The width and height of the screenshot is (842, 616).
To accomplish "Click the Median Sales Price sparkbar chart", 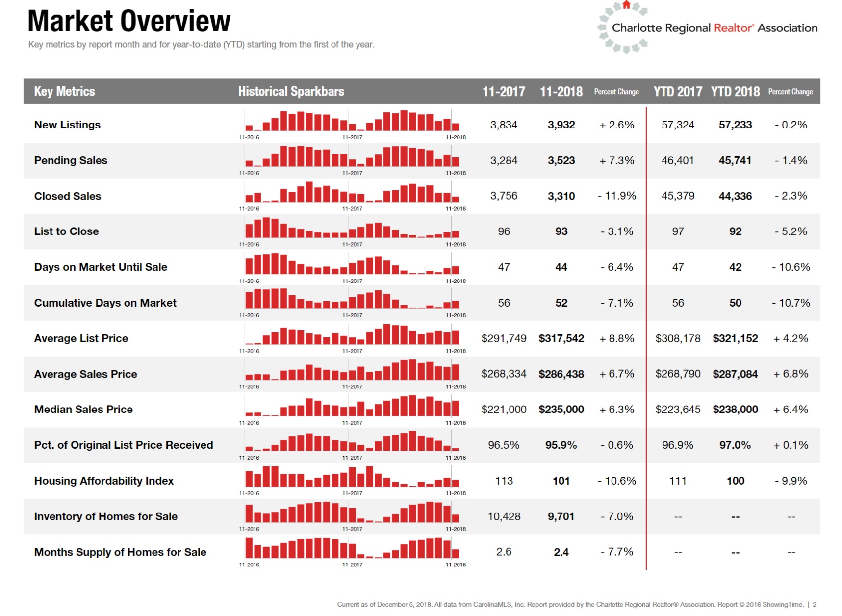I will pos(352,406).
